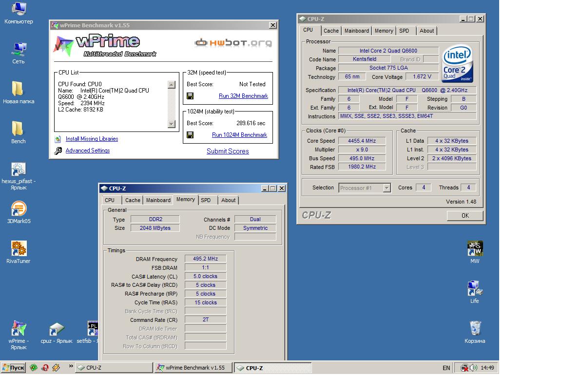Open Install Missing Libraries link
This screenshot has width=563, height=392.
(x=92, y=139)
